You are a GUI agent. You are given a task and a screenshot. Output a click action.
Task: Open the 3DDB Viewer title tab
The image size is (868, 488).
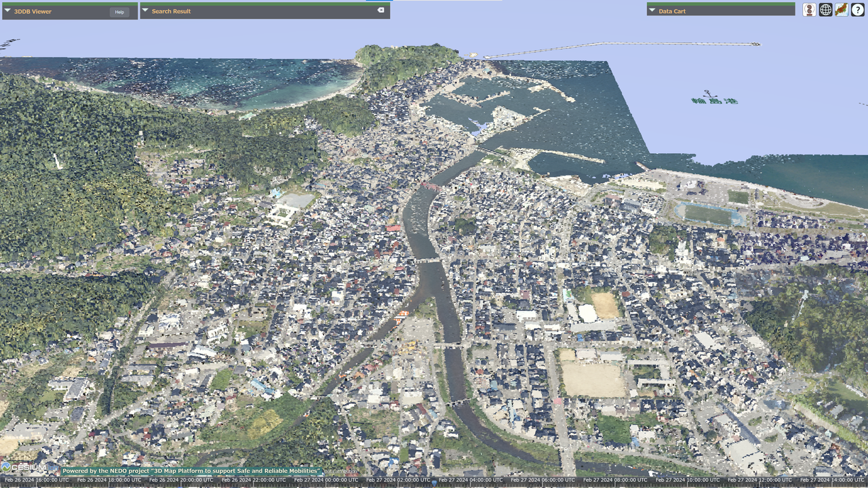[33, 12]
